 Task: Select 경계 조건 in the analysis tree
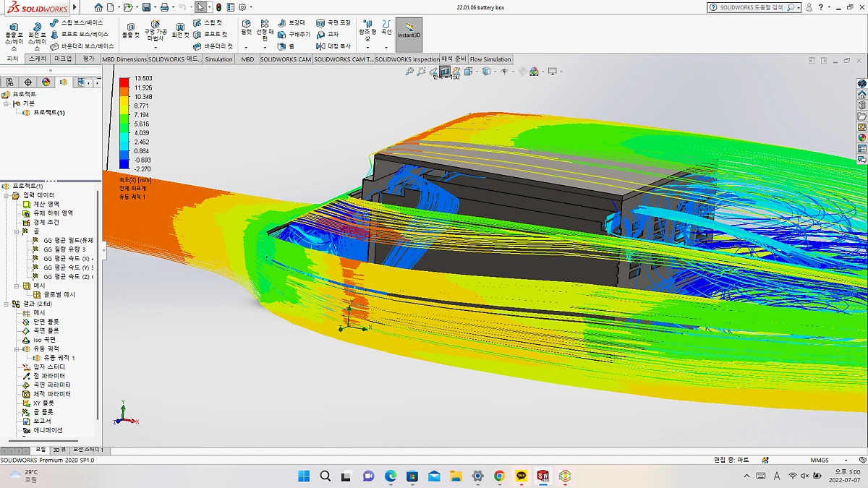pyautogui.click(x=46, y=222)
